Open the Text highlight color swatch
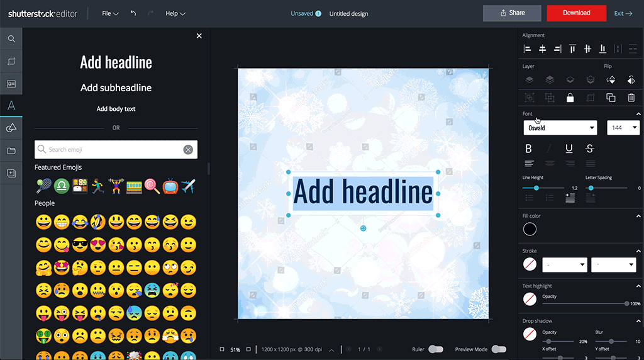 pyautogui.click(x=530, y=299)
